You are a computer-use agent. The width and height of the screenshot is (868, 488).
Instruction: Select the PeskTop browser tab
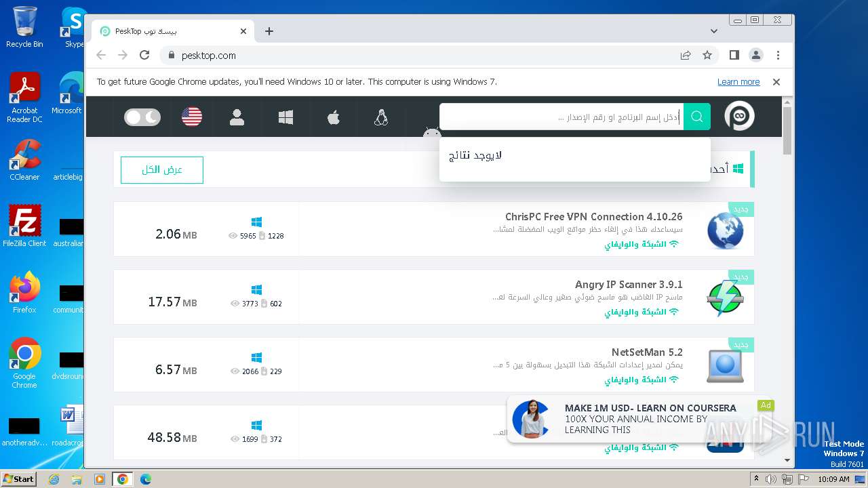(173, 31)
